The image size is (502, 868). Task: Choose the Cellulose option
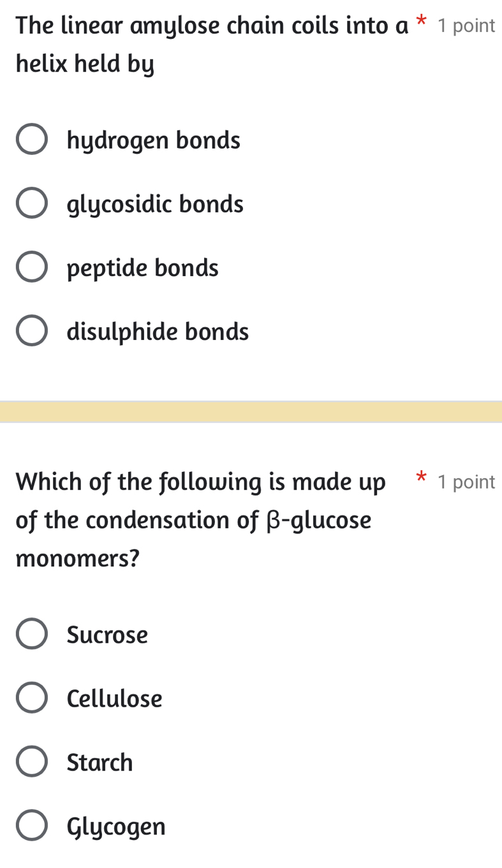33,696
